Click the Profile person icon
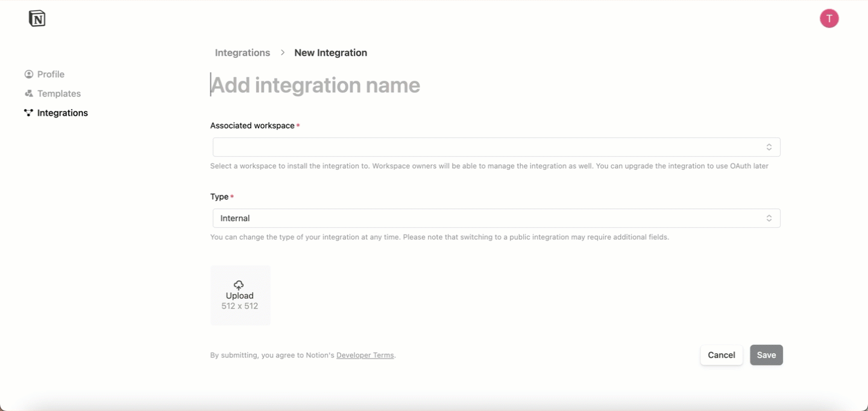Image resolution: width=868 pixels, height=411 pixels. (x=29, y=74)
